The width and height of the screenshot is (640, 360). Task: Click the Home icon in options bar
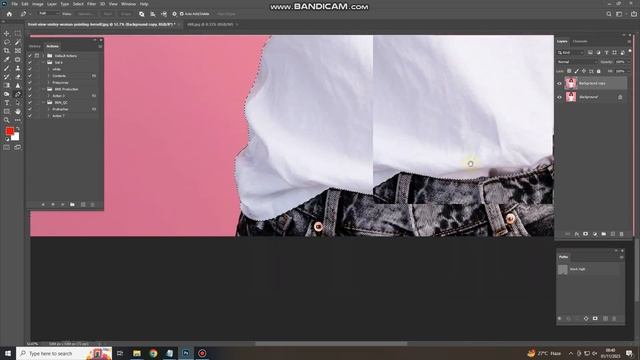(x=9, y=14)
